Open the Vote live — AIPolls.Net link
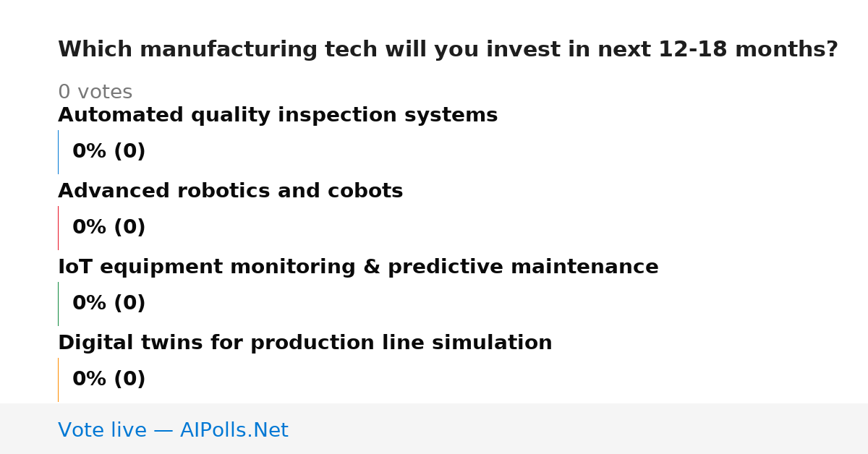The height and width of the screenshot is (454, 868). [x=173, y=430]
